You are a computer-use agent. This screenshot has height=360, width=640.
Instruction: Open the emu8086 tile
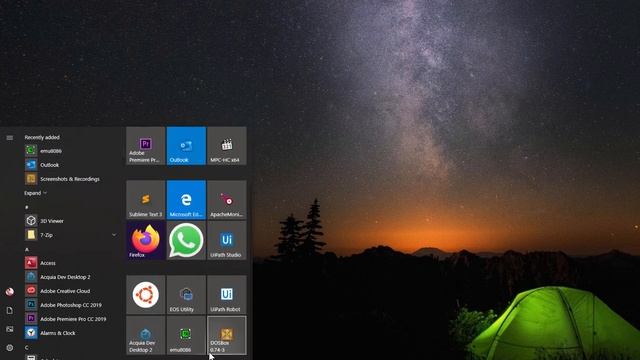pos(186,335)
